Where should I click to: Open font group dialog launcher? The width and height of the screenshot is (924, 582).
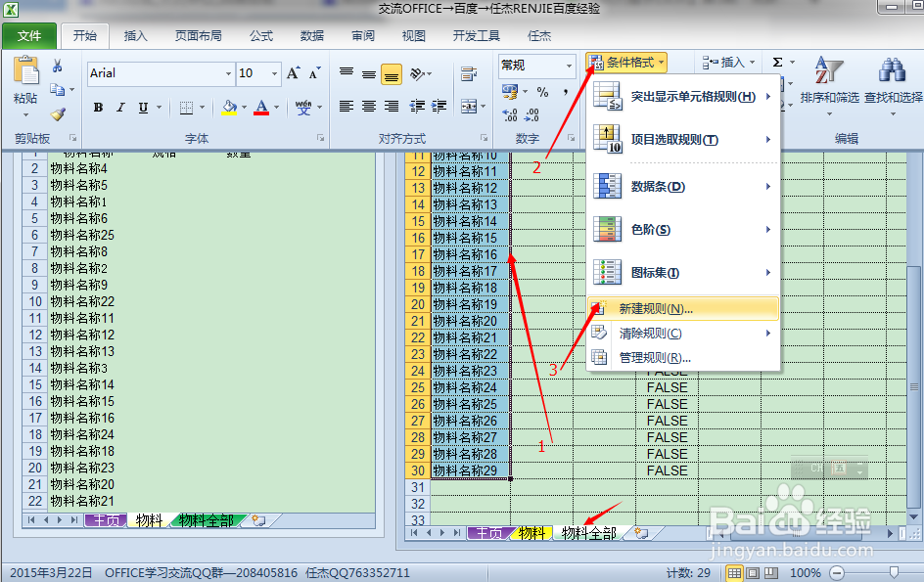point(321,138)
